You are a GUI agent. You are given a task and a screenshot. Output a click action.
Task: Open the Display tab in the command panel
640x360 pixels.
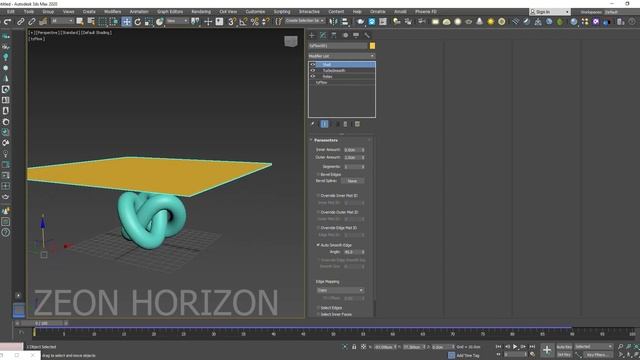coord(356,36)
